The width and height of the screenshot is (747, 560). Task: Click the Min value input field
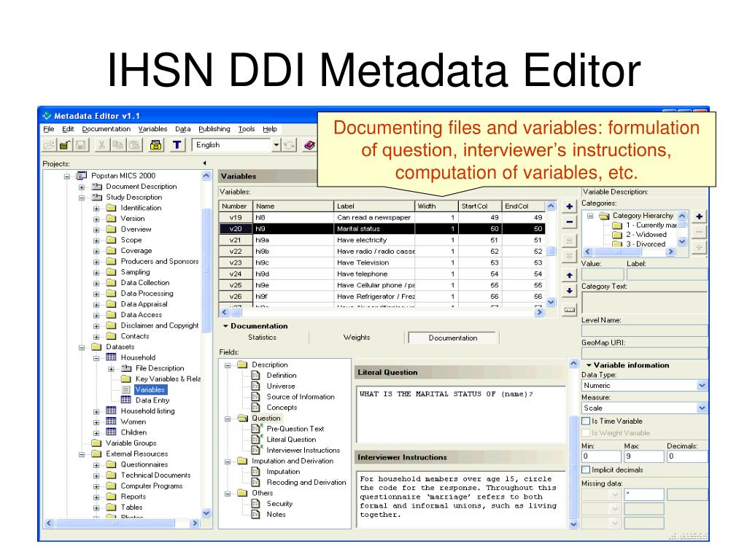601,456
